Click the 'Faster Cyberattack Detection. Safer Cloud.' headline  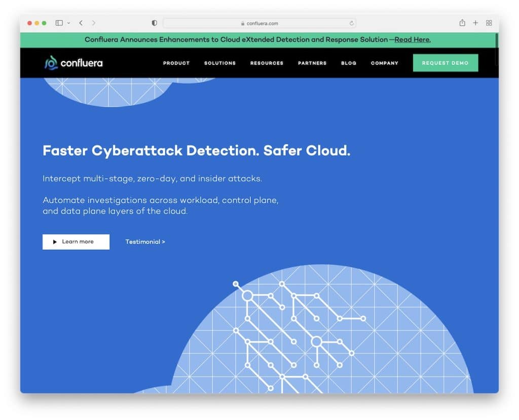(x=197, y=150)
